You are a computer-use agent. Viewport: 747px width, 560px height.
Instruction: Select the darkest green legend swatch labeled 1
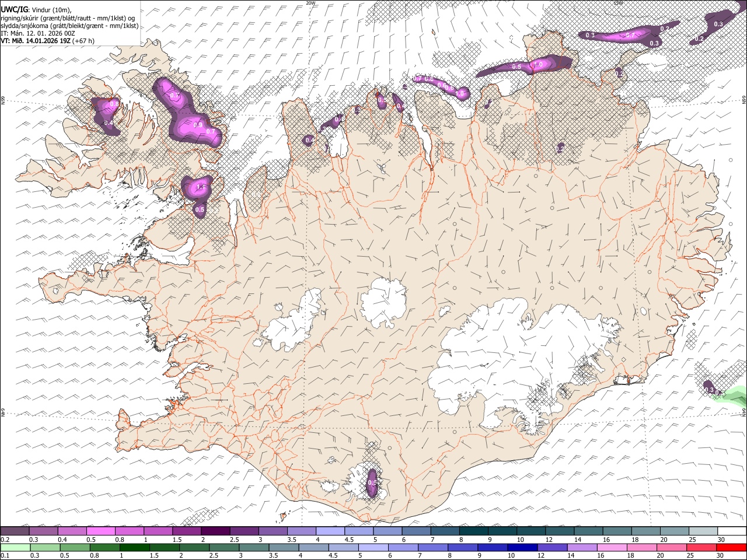click(x=135, y=547)
